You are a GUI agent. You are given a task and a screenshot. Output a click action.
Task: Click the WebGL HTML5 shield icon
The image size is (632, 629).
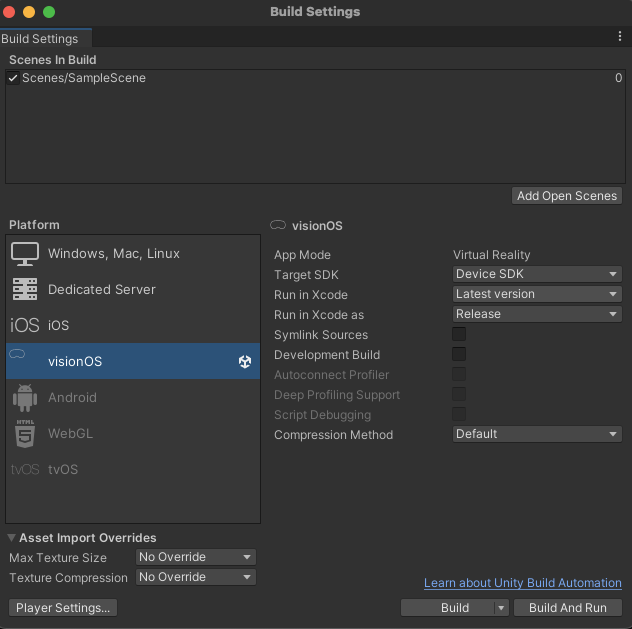25,434
